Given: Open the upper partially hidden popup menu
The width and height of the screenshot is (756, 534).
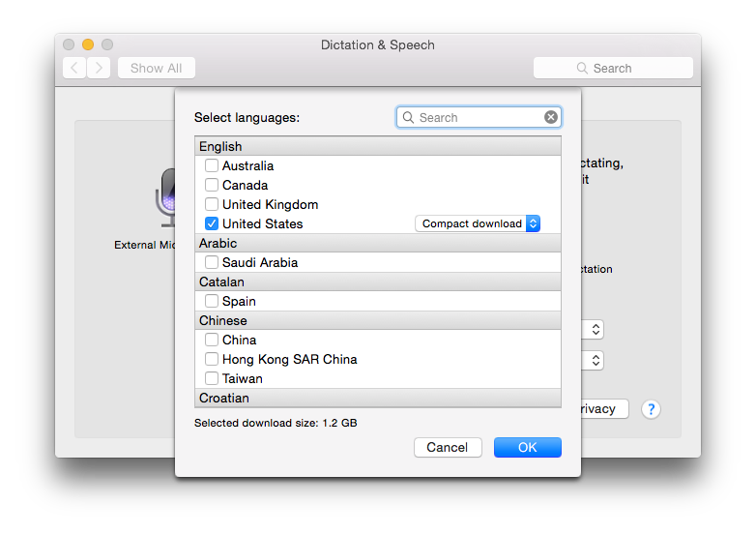Looking at the screenshot, I should tap(595, 330).
